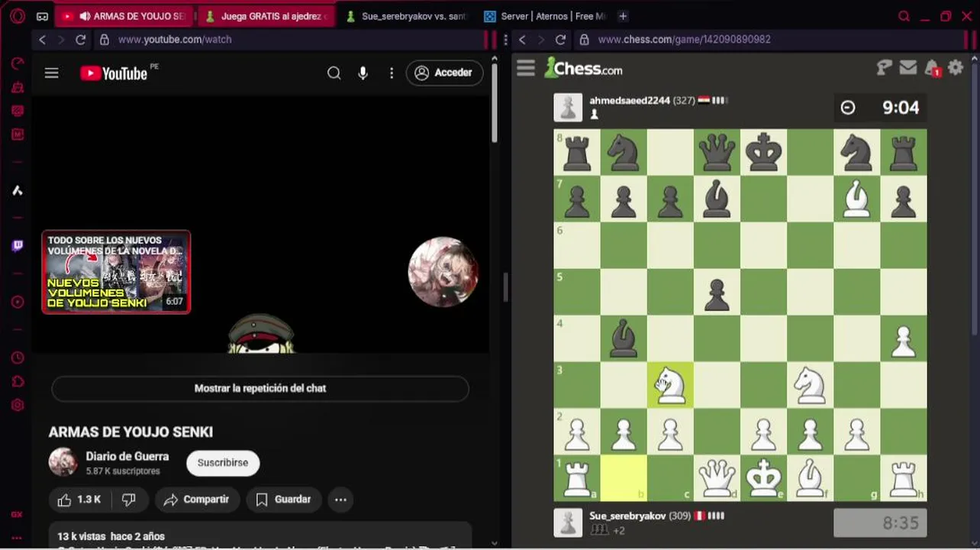Open Sue_serebryakov player profile
The width and height of the screenshot is (980, 550).
click(627, 516)
